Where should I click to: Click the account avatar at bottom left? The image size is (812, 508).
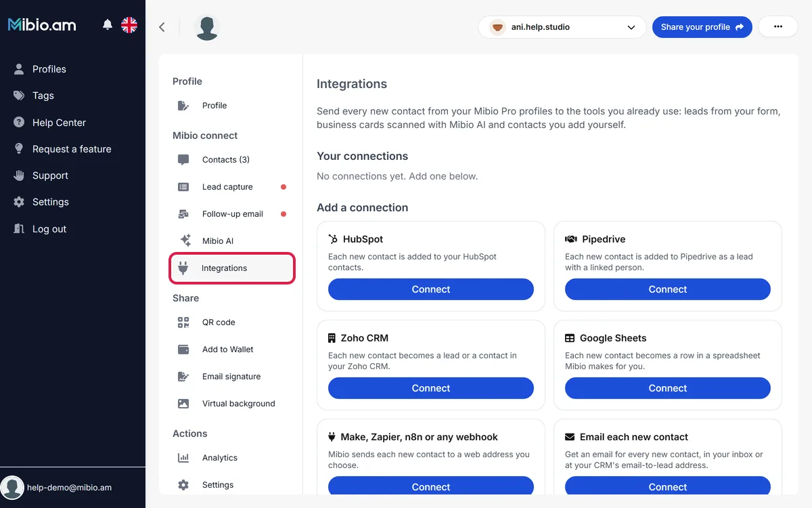pyautogui.click(x=12, y=488)
